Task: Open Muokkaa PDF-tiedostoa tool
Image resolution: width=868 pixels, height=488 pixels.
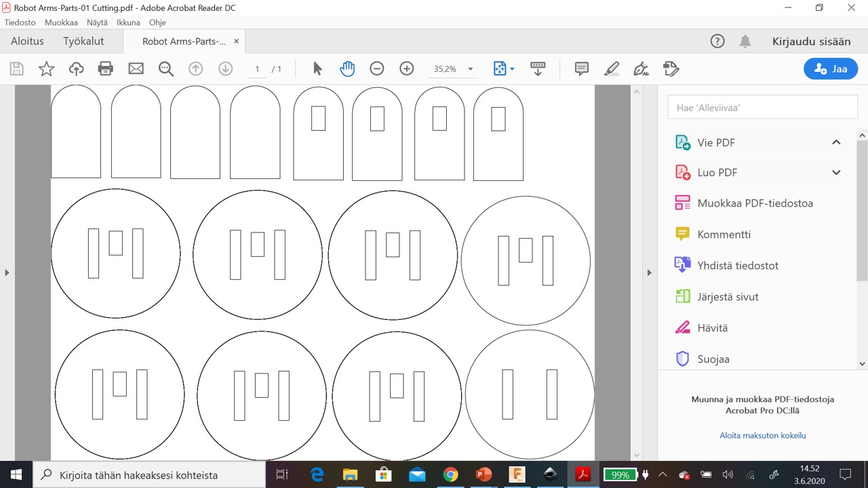Action: pyautogui.click(x=743, y=203)
